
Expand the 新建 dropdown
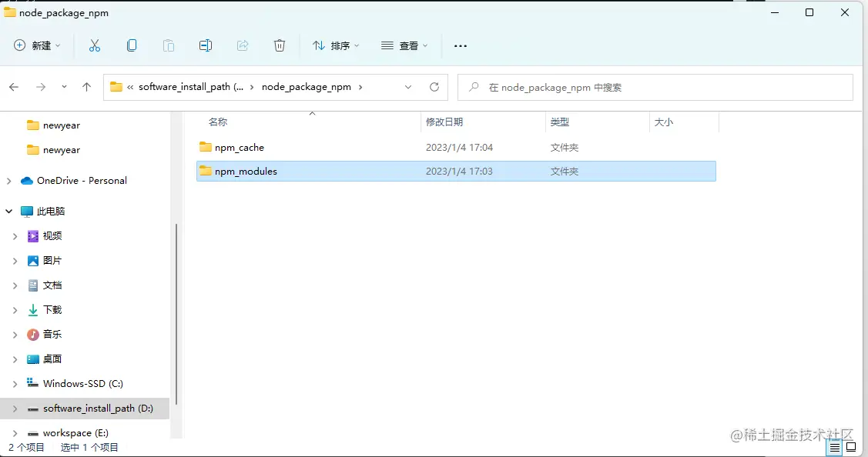36,45
